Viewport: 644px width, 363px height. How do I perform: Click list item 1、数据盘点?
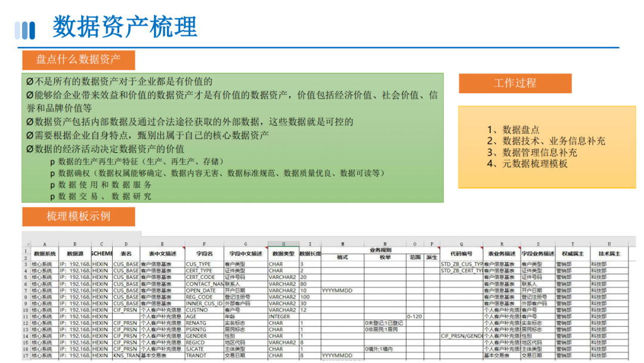point(513,130)
